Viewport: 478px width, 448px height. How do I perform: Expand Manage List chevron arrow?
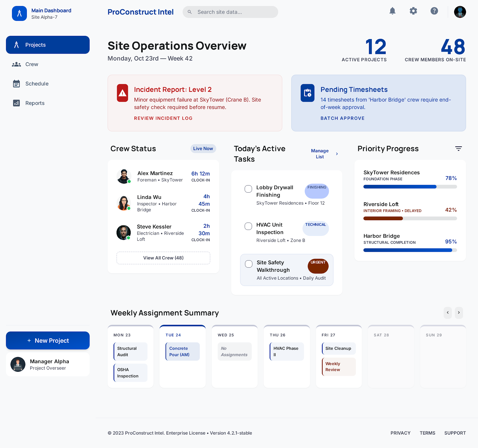click(337, 154)
